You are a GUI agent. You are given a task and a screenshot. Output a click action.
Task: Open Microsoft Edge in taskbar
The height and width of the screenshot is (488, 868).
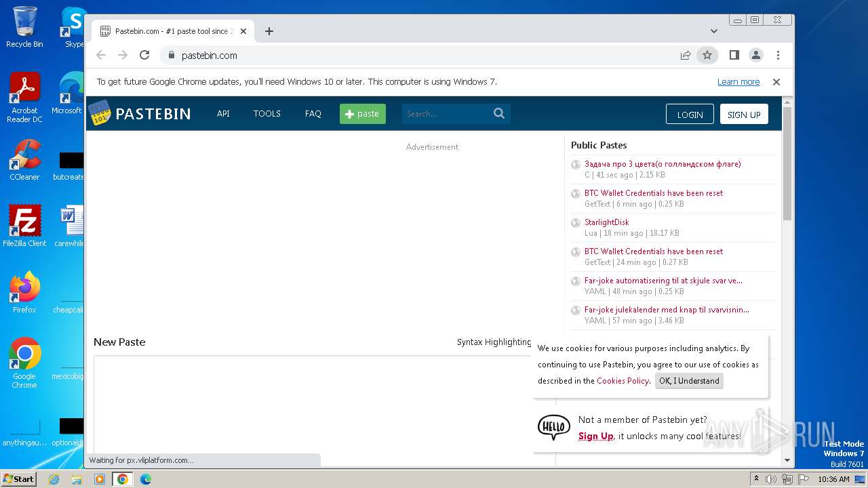coord(146,479)
